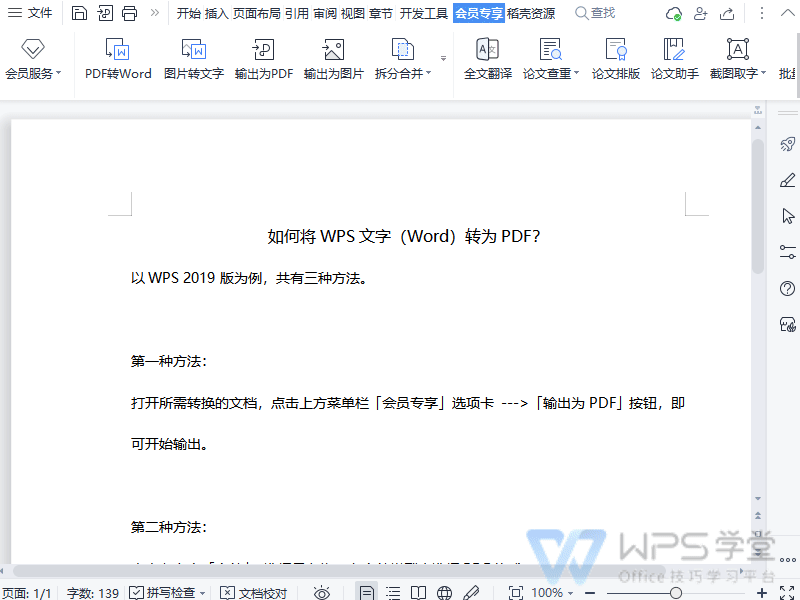Click the help question mark icon
This screenshot has width=800, height=600.
[788, 288]
